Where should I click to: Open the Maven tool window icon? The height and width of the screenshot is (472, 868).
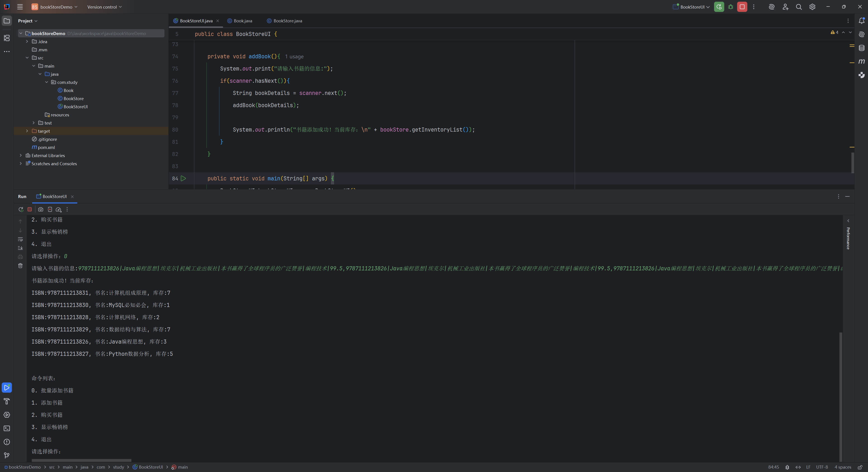(x=862, y=61)
